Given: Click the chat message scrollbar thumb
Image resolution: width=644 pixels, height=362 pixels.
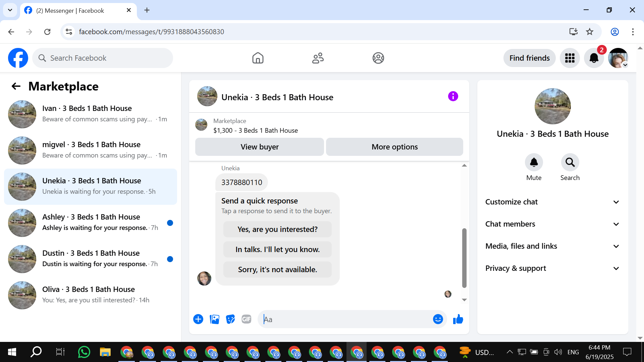Looking at the screenshot, I should tap(464, 258).
